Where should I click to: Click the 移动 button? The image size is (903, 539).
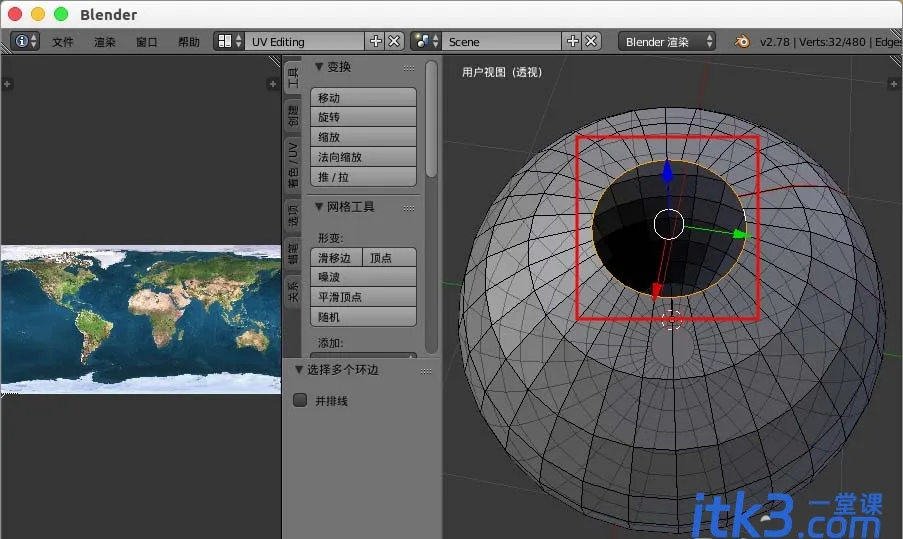tap(363, 97)
